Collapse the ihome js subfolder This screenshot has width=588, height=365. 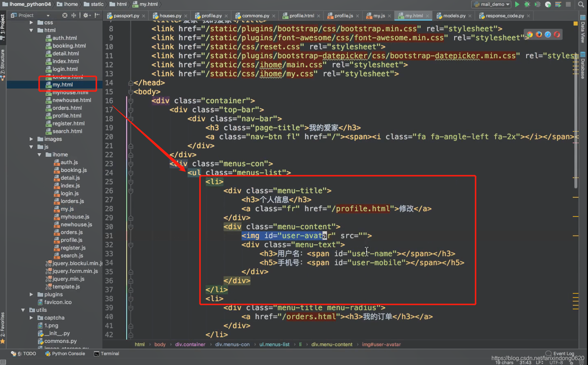click(x=40, y=155)
